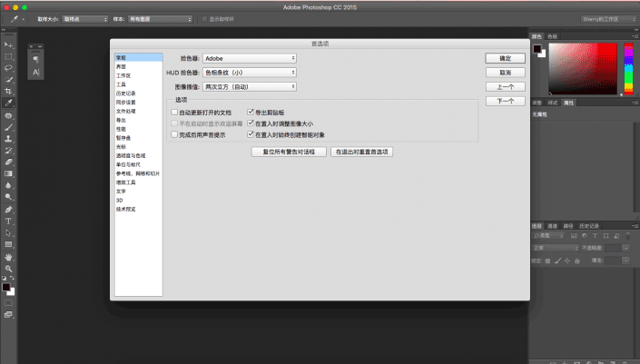
Task: Select the Crop tool
Action: [8, 91]
